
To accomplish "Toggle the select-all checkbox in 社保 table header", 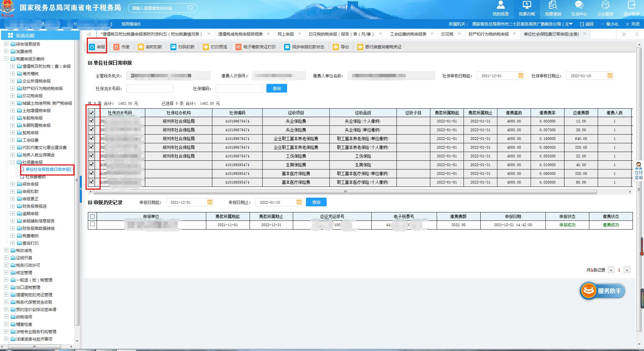I will (x=91, y=113).
